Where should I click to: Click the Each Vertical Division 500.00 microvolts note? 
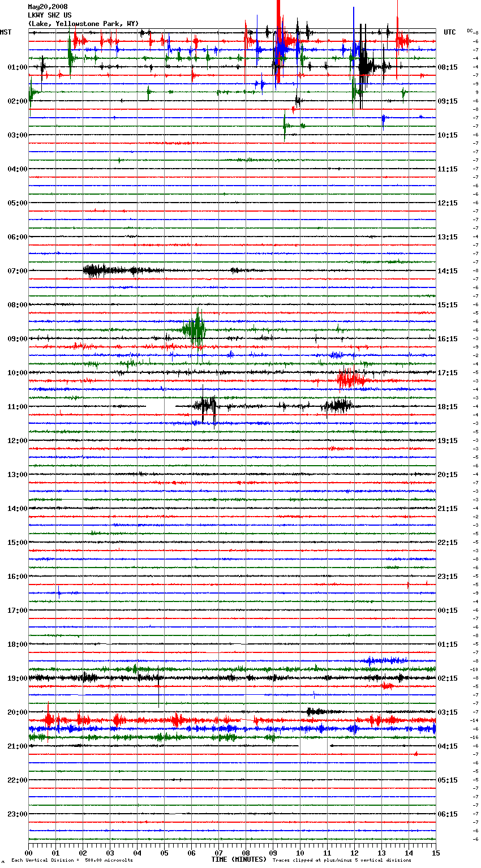pos(72,861)
